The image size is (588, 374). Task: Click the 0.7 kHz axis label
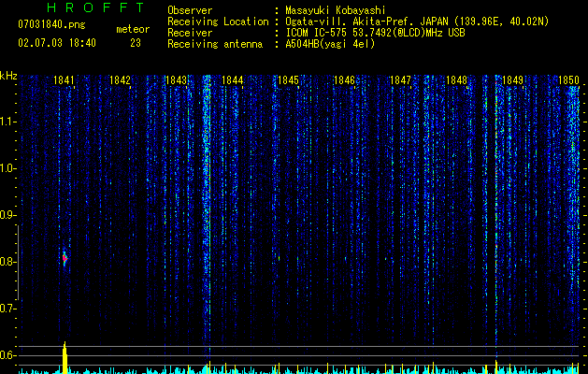pyautogui.click(x=7, y=309)
